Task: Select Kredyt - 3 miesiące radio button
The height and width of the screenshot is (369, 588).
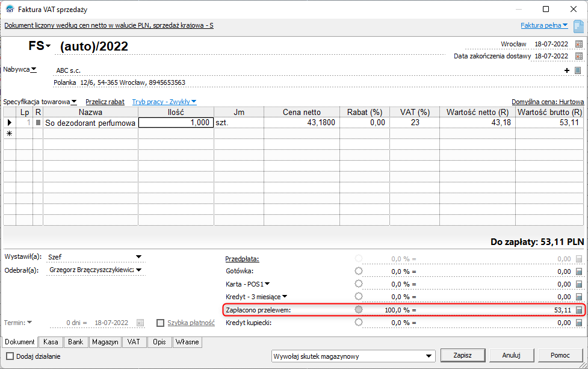Action: pos(359,296)
